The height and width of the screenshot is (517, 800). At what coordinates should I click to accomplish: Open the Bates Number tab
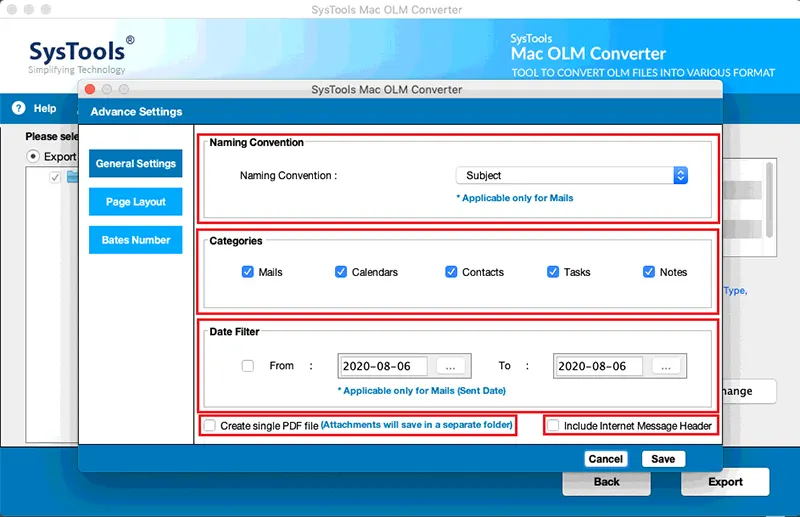[x=136, y=240]
